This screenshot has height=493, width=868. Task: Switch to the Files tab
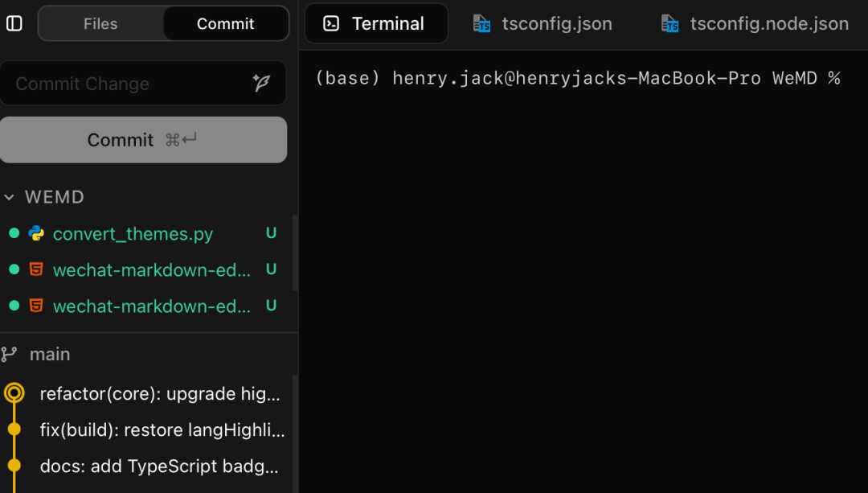coord(100,23)
